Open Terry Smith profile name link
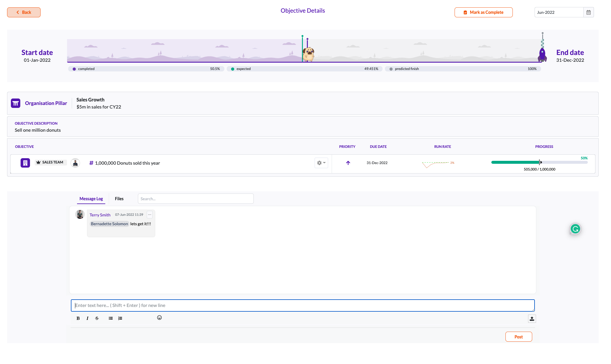 click(100, 215)
